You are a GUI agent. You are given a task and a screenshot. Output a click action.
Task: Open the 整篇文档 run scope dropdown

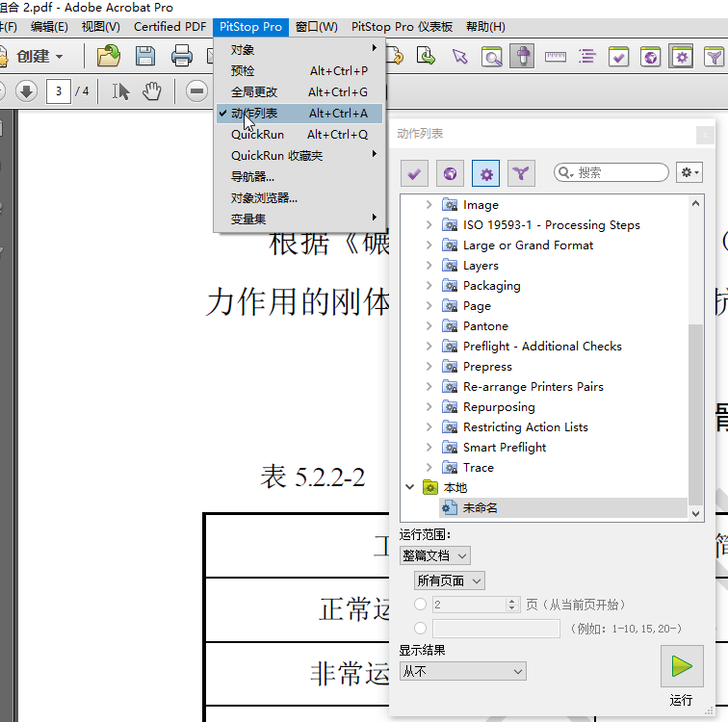[x=435, y=555]
